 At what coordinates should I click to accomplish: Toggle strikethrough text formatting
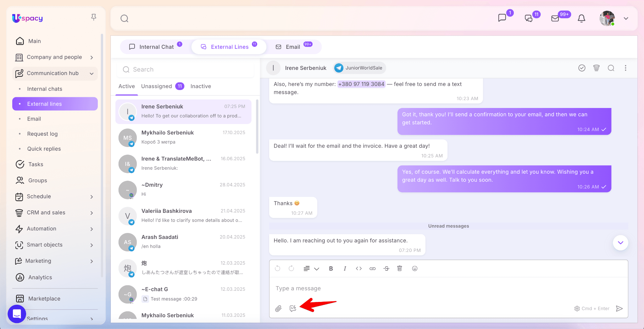(x=386, y=269)
